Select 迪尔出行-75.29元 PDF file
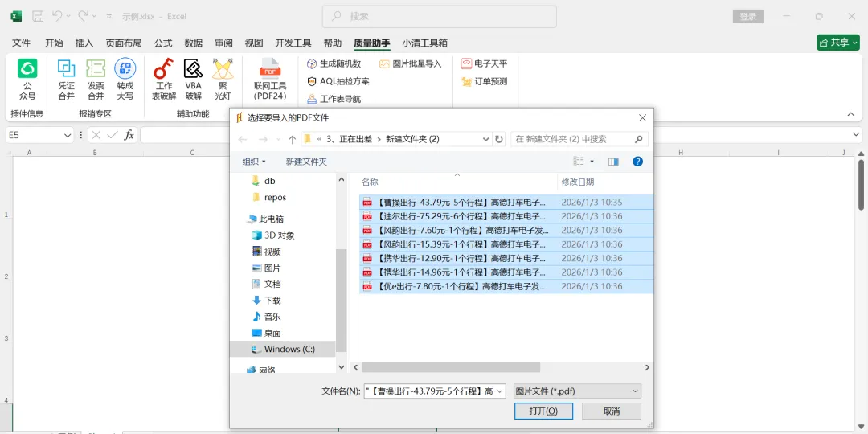This screenshot has width=868, height=434. point(506,216)
